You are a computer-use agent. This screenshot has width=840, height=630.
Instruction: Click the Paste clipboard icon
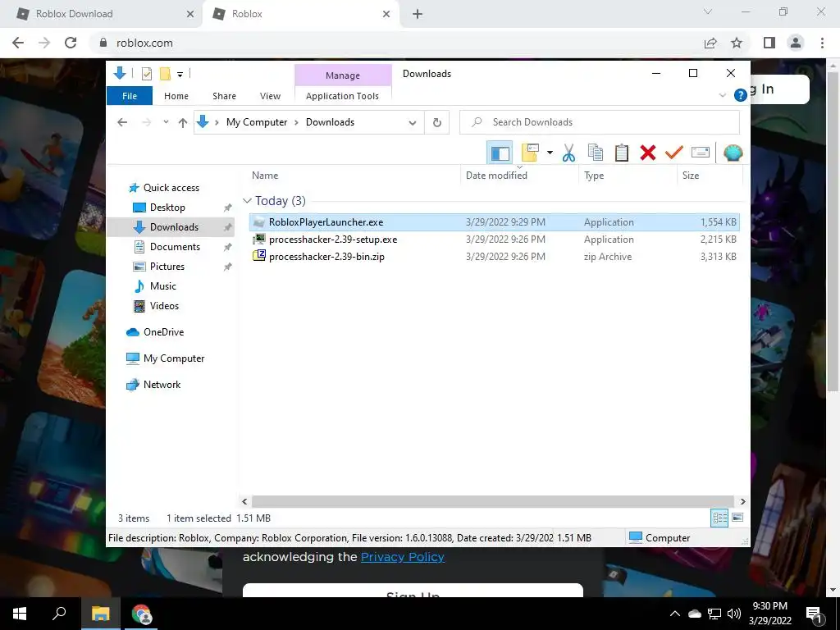(622, 153)
